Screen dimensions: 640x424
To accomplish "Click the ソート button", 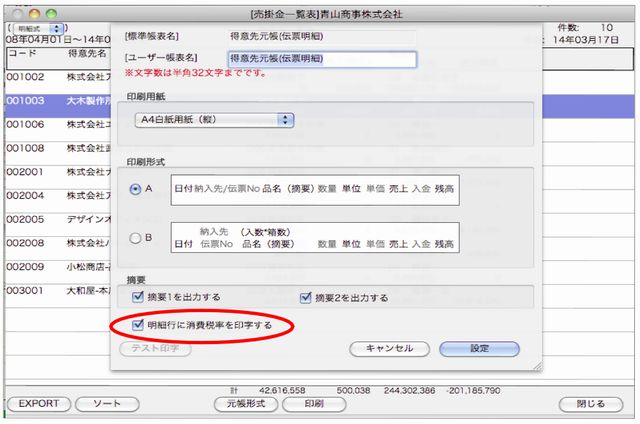I will click(x=107, y=404).
